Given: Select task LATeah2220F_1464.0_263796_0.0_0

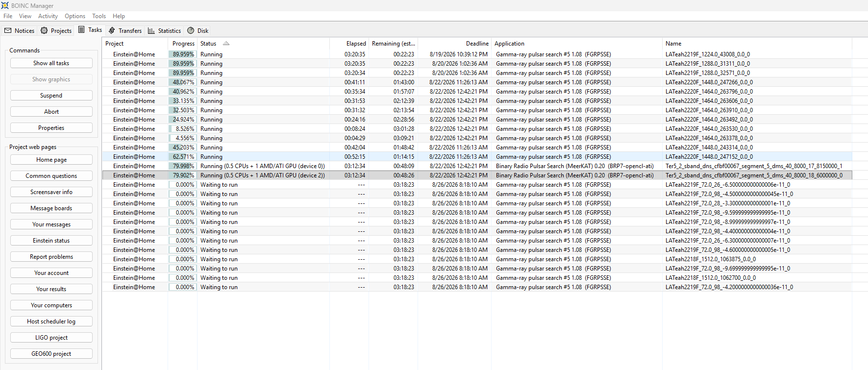Looking at the screenshot, I should point(709,92).
